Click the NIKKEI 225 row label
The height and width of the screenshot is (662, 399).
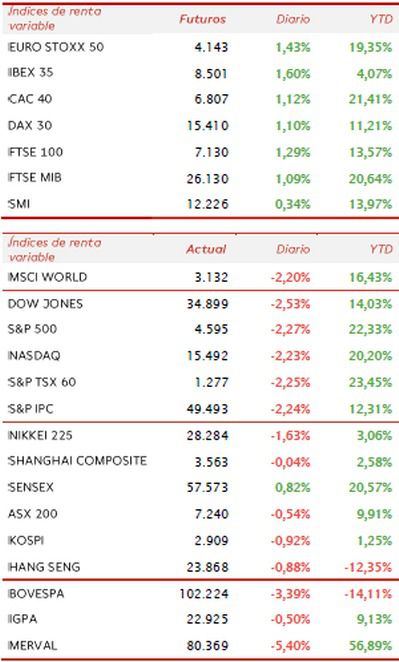pos(40,435)
